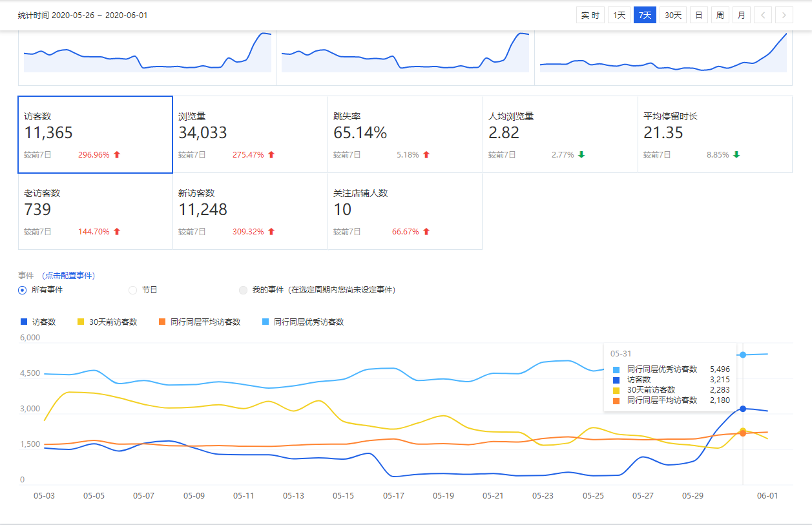Click the red up arrow beside 309.32%
The height and width of the screenshot is (525, 812).
point(271,232)
